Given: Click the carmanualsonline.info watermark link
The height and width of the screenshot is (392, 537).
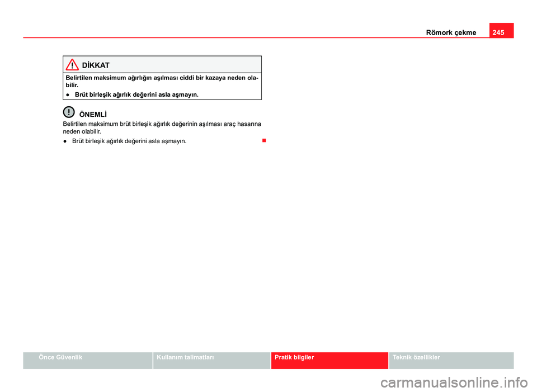Looking at the screenshot, I should (x=454, y=382).
